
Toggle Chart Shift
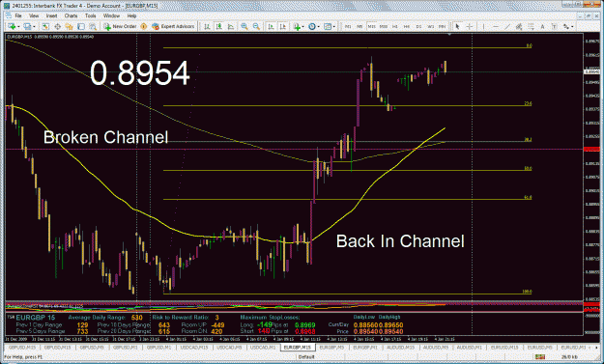(x=283, y=26)
